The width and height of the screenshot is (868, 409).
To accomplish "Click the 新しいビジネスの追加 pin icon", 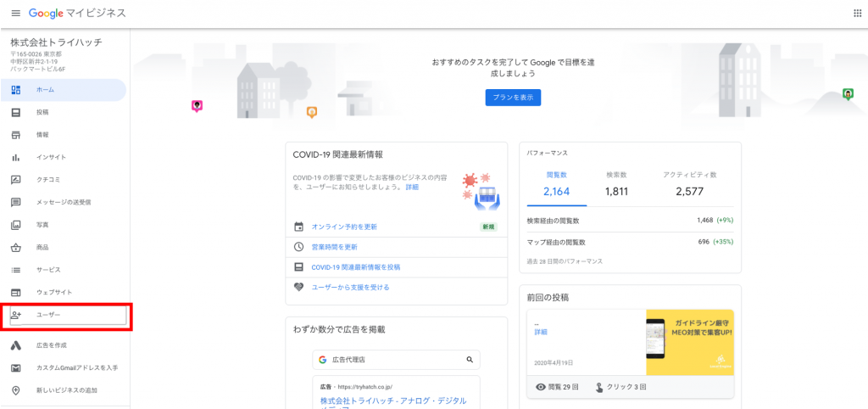I will pyautogui.click(x=16, y=390).
